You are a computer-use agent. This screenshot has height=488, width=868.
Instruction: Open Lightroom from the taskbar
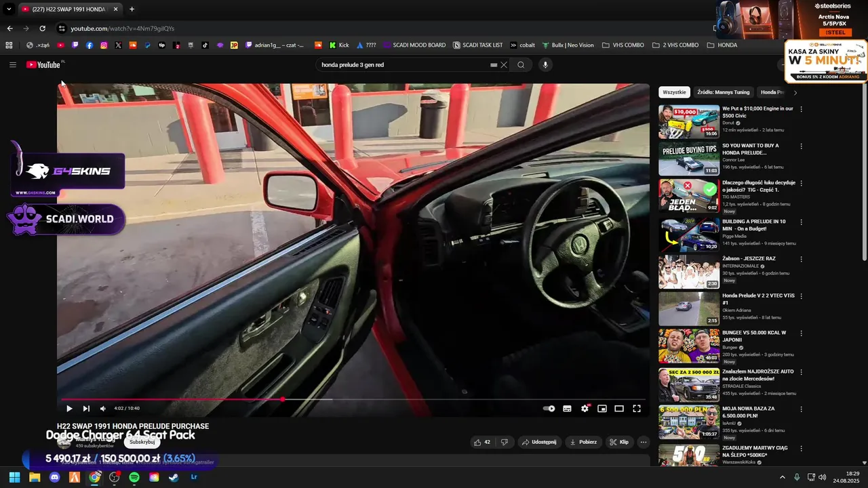point(194,477)
